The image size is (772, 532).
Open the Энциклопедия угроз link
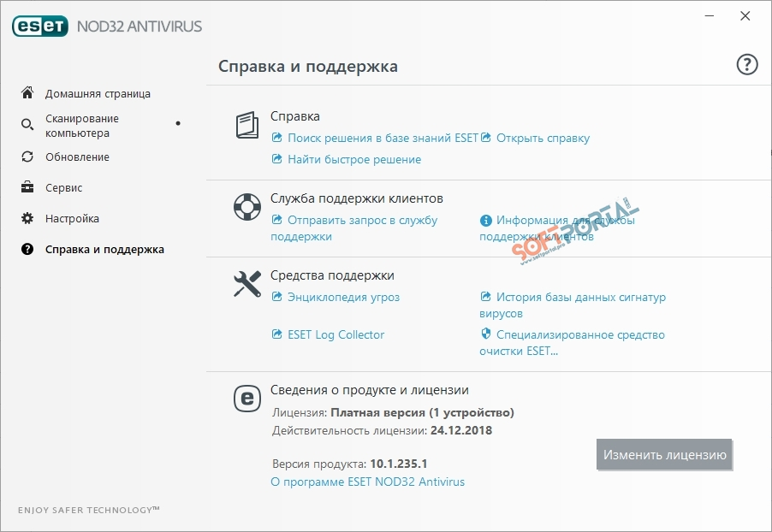(344, 297)
